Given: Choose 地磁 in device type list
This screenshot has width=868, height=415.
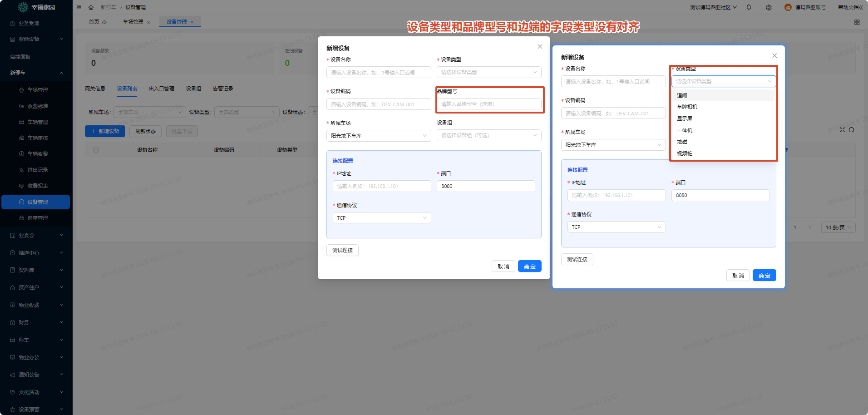Looking at the screenshot, I should tap(723, 142).
